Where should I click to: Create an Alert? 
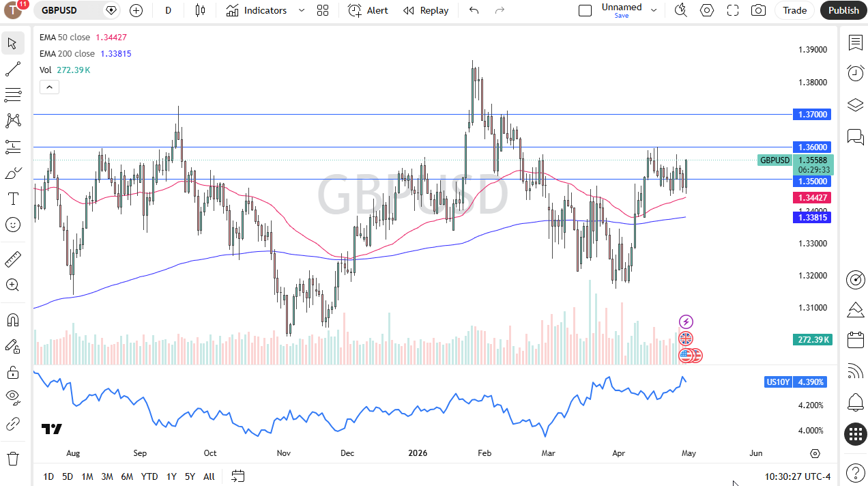(x=368, y=10)
